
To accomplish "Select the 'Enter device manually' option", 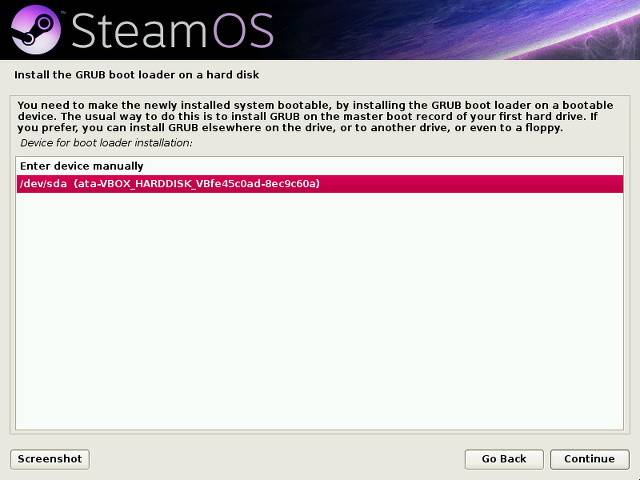I will point(320,166).
